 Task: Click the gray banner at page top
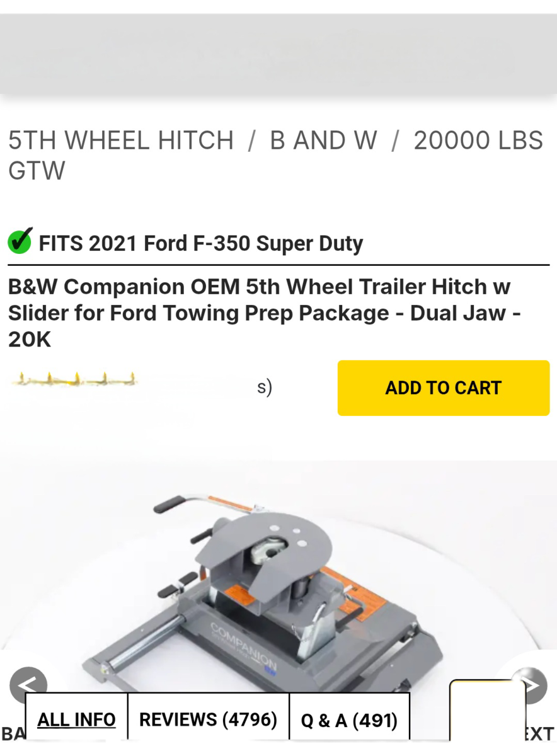tap(278, 54)
